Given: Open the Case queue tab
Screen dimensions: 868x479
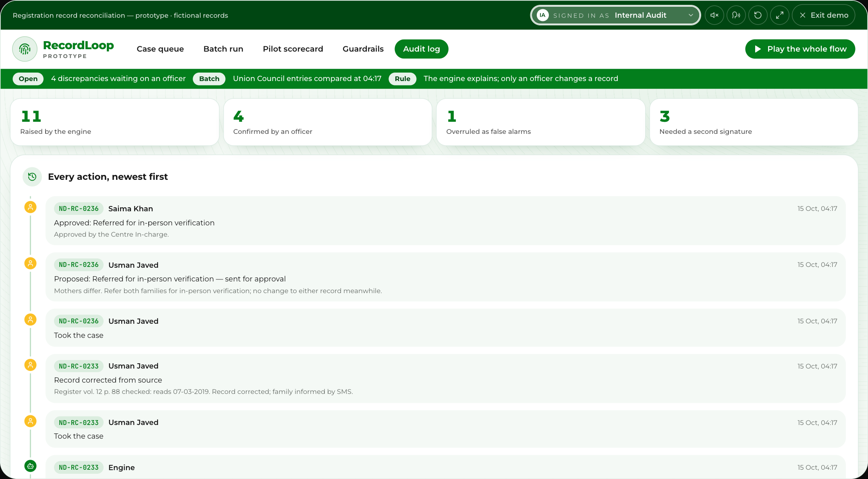Looking at the screenshot, I should 160,49.
